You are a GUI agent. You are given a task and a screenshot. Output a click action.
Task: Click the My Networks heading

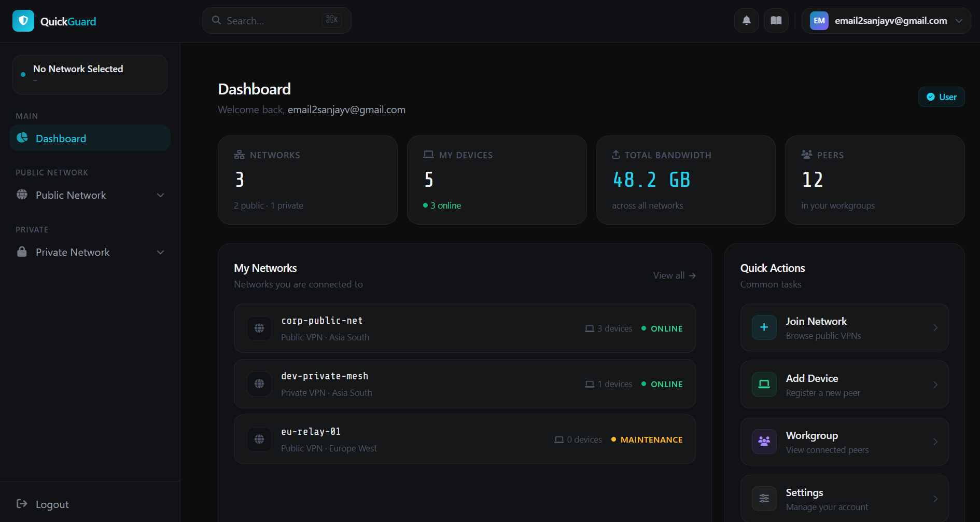(x=265, y=268)
